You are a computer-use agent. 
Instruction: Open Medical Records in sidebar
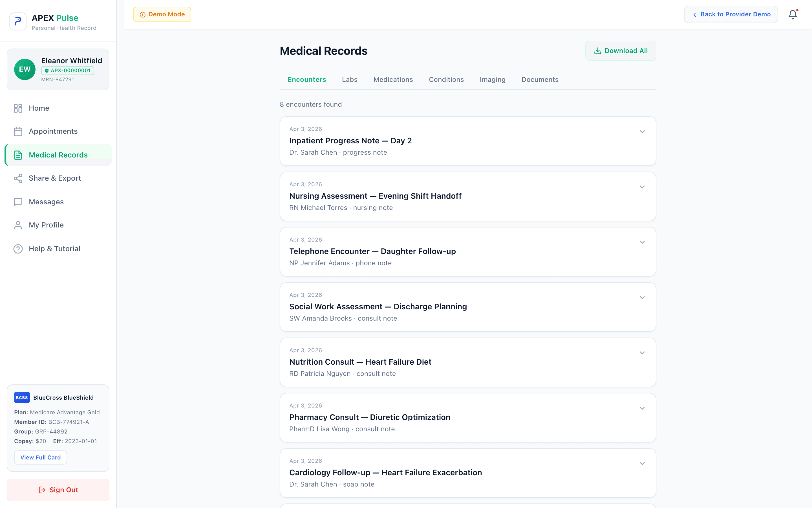pyautogui.click(x=58, y=155)
